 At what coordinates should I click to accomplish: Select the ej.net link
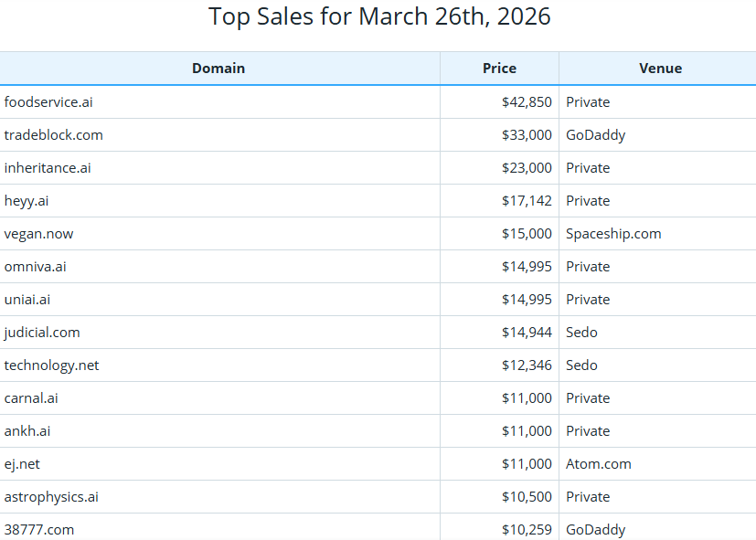tap(22, 463)
